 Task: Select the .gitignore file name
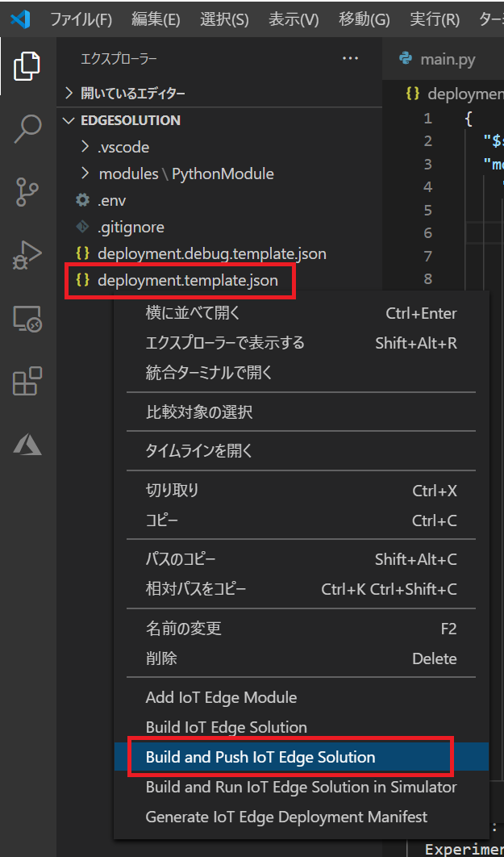tap(131, 227)
